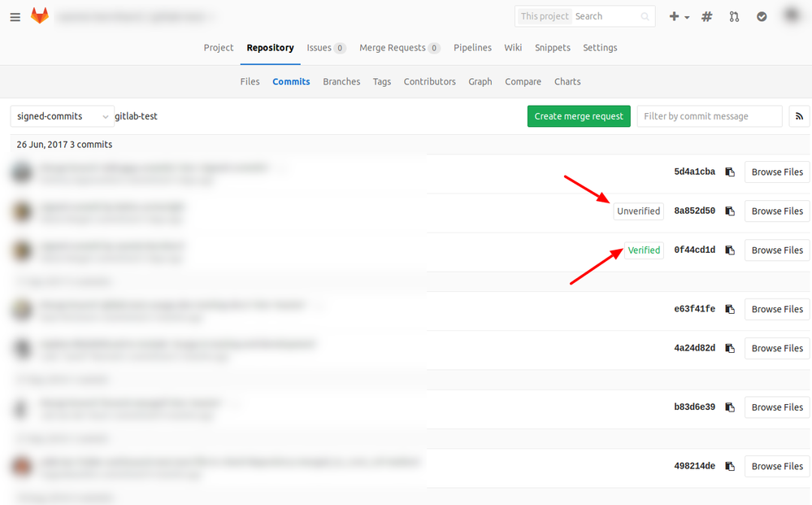Go to the Compare sub-tab
Image resolution: width=812 pixels, height=505 pixels.
click(x=523, y=82)
